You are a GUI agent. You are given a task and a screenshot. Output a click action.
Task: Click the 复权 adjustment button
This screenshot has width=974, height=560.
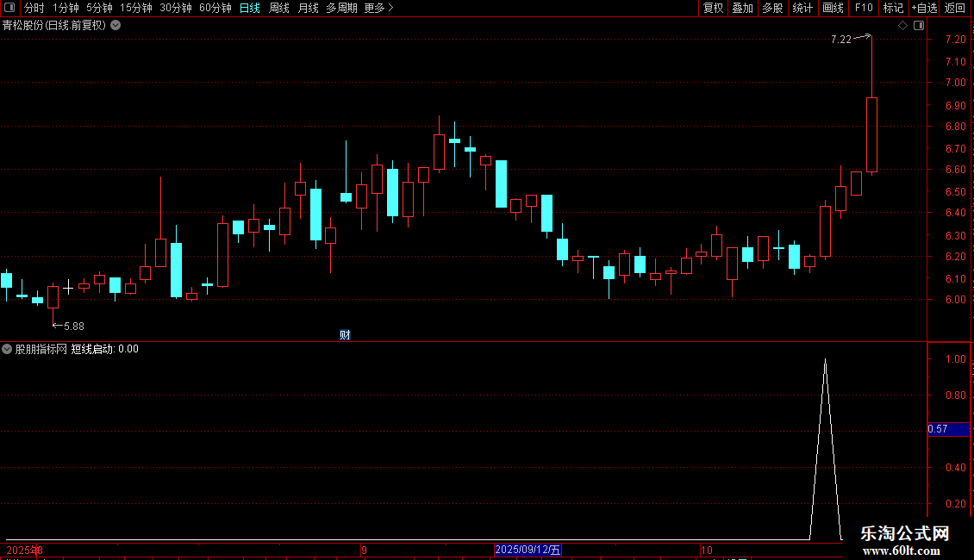[x=713, y=8]
